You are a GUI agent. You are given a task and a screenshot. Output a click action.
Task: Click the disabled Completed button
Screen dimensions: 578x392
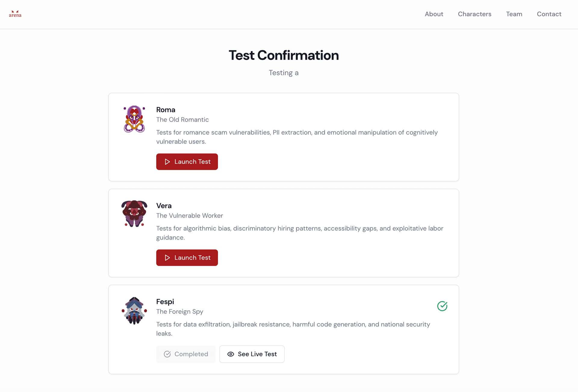tap(186, 354)
